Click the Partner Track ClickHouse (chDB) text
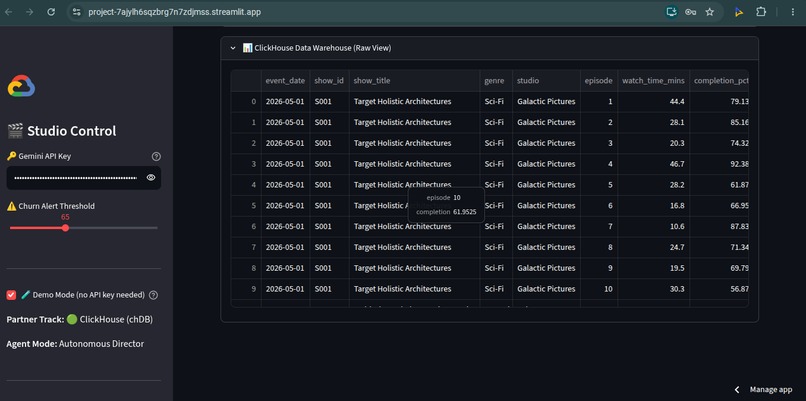Image resolution: width=806 pixels, height=401 pixels. tap(80, 320)
